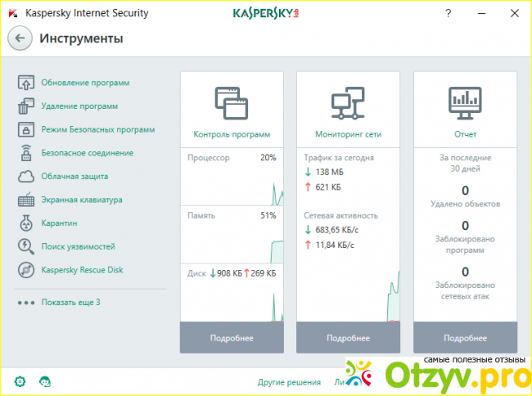This screenshot has width=532, height=396.
Task: Open Обновление программ from the sidebar
Action: [x=85, y=83]
